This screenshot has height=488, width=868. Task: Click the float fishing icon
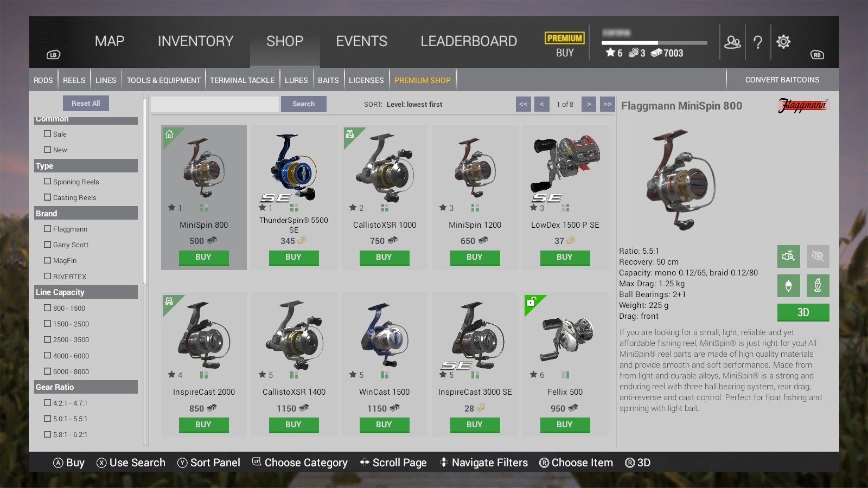(788, 286)
